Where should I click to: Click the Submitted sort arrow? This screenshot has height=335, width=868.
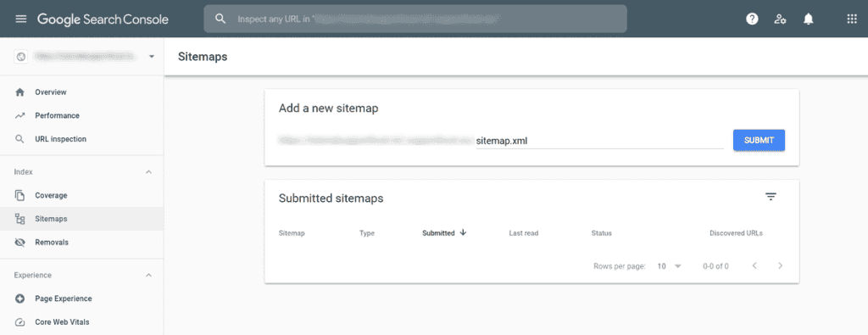point(464,232)
